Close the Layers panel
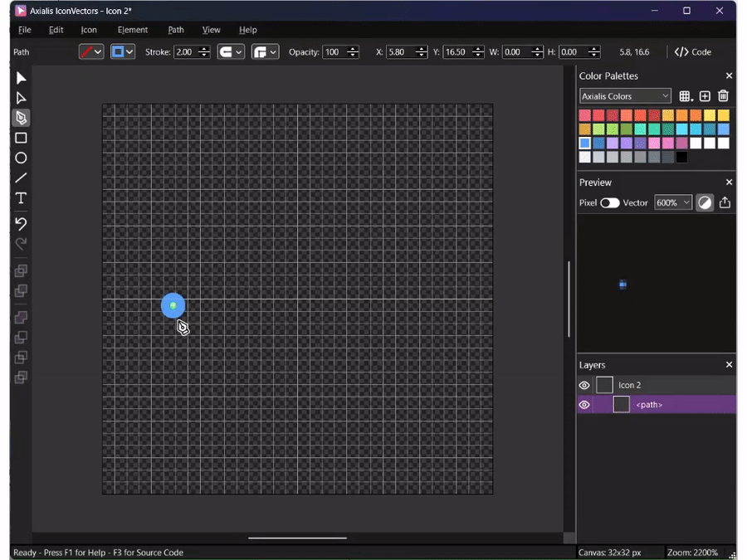This screenshot has height=560, width=747. 729,365
